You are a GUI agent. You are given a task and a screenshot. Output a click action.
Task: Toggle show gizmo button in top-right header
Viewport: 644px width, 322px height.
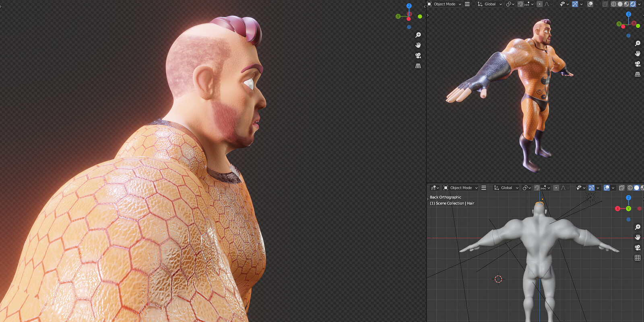(x=575, y=4)
